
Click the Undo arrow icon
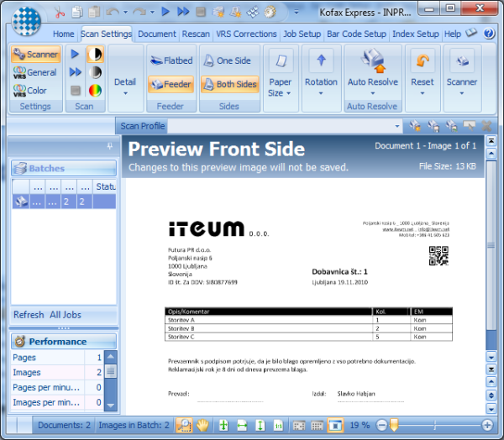tap(113, 13)
